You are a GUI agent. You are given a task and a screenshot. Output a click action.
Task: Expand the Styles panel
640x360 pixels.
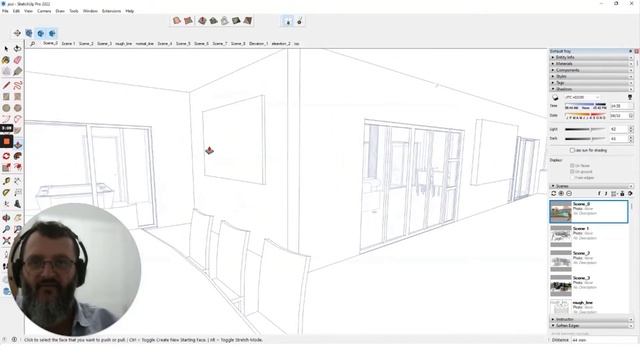click(x=591, y=77)
